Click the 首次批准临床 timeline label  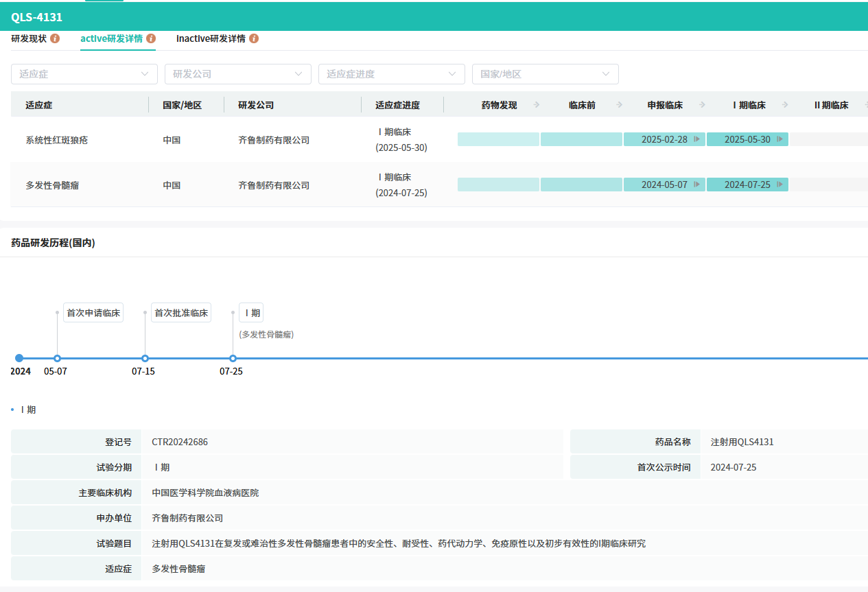181,313
